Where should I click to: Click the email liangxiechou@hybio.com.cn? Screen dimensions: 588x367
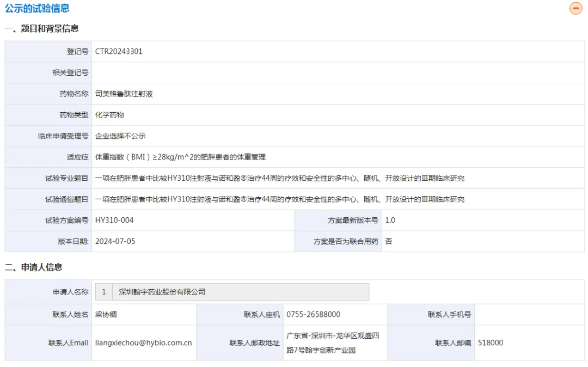coord(143,343)
